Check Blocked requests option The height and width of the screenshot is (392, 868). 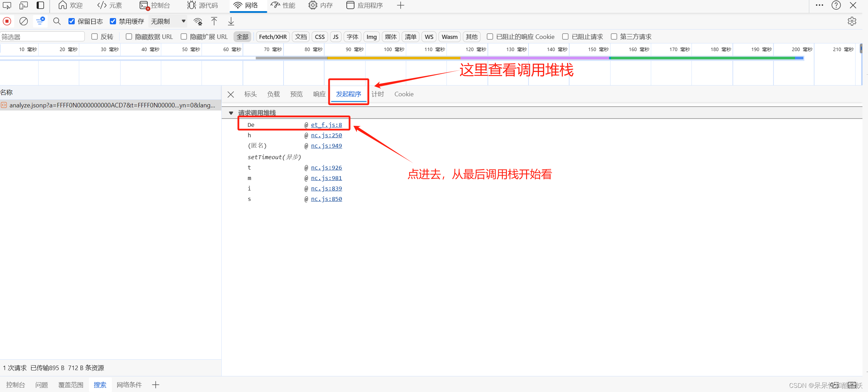tap(565, 36)
